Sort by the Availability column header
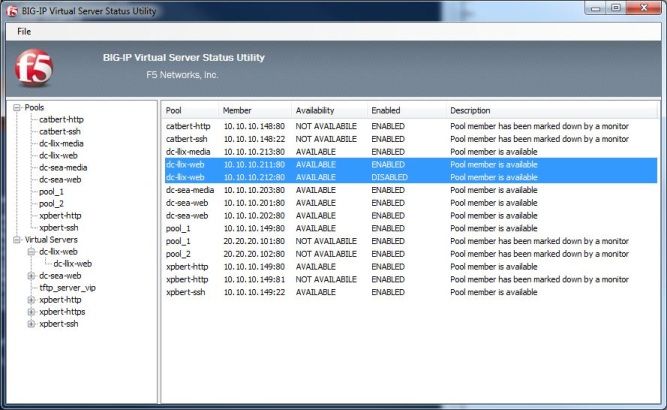The width and height of the screenshot is (667, 410). pyautogui.click(x=329, y=111)
